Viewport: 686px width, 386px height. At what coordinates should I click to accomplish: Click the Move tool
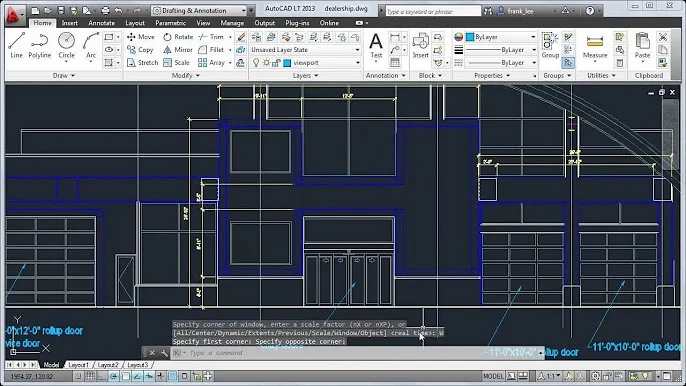(x=140, y=37)
